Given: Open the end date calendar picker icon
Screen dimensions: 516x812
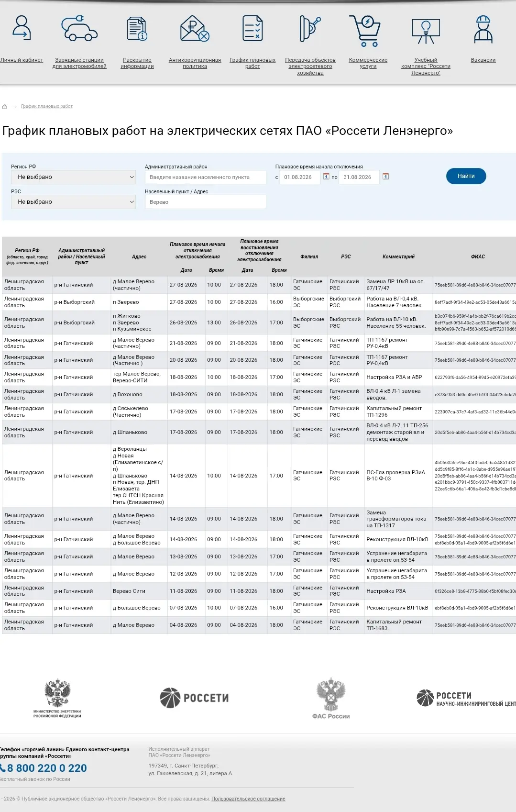Looking at the screenshot, I should [x=385, y=177].
